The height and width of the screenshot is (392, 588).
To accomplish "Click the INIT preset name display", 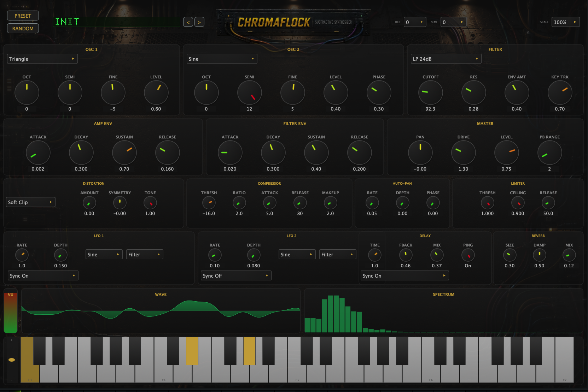I will (117, 22).
